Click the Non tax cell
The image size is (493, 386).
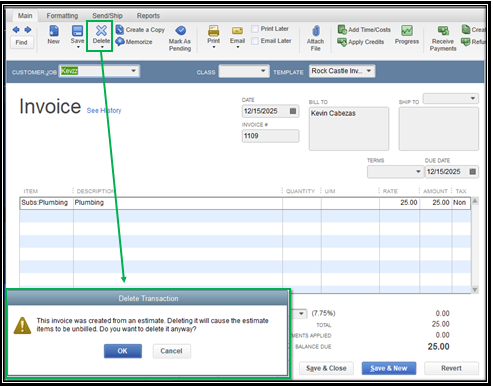461,203
